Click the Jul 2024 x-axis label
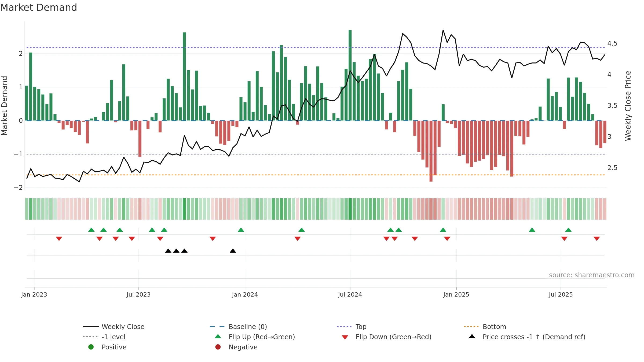Image resolution: width=644 pixels, height=362 pixels. click(x=350, y=295)
